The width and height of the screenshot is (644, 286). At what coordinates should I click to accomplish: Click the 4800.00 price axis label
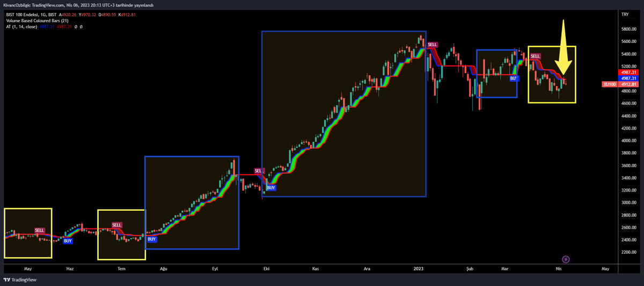[628, 91]
